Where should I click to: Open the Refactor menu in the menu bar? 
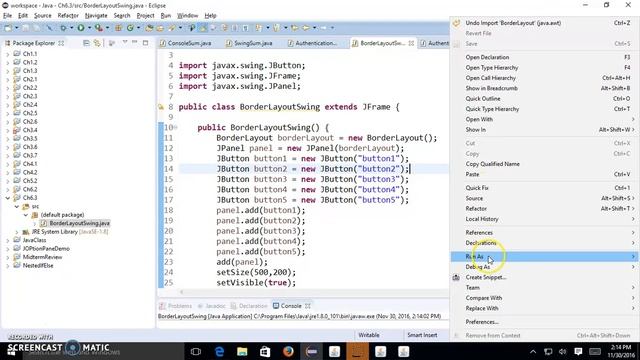click(68, 16)
